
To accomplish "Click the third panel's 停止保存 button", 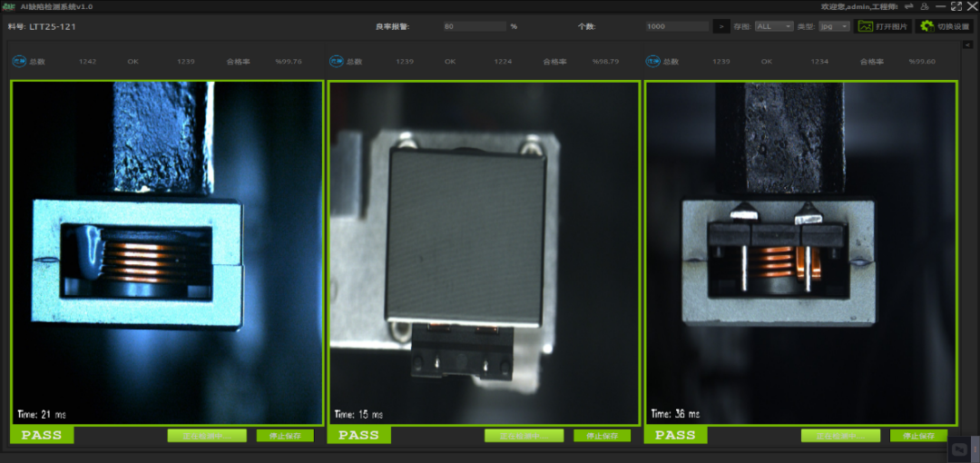I will pyautogui.click(x=918, y=436).
